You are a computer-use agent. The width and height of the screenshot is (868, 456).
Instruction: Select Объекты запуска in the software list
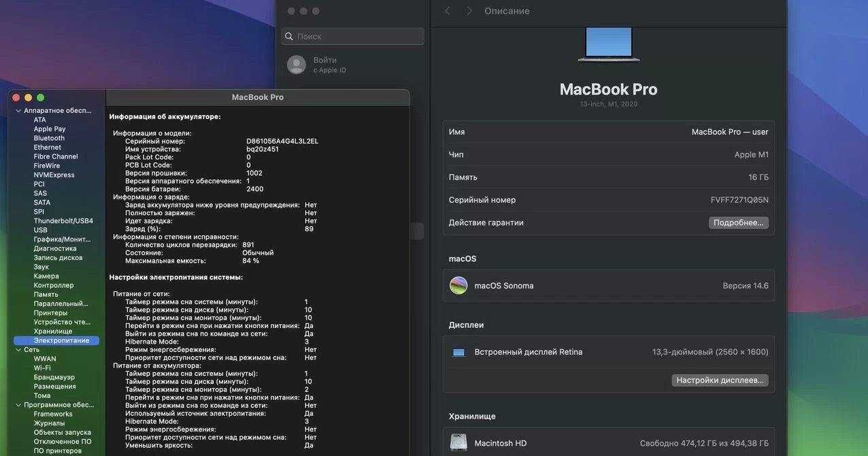(x=63, y=432)
